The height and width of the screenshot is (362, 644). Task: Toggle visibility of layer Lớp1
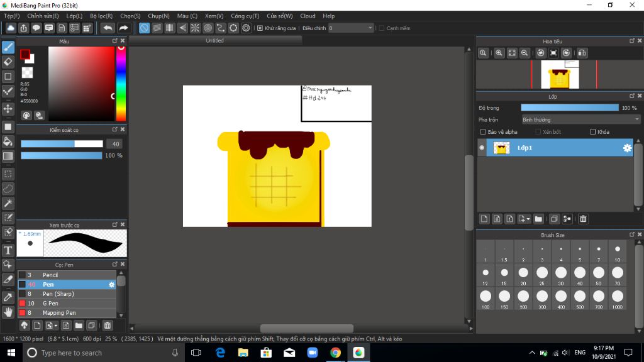pyautogui.click(x=482, y=148)
